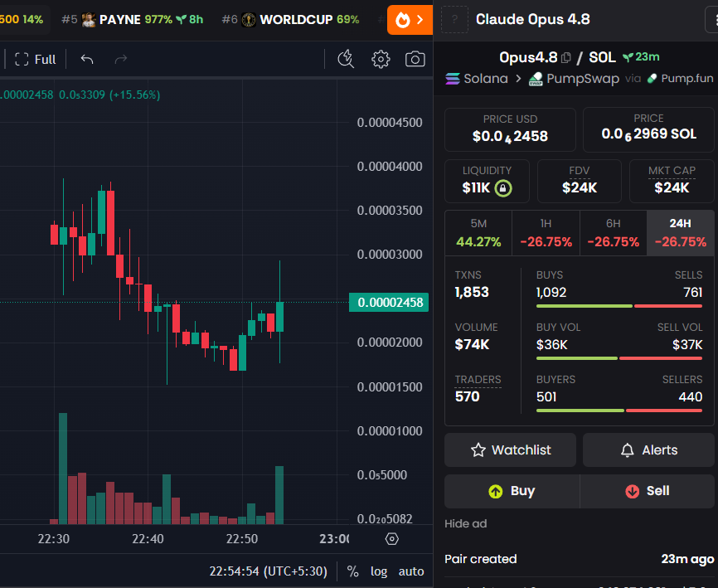Image resolution: width=718 pixels, height=588 pixels.
Task: Open trending token #5 PAYNE
Action: (x=133, y=20)
